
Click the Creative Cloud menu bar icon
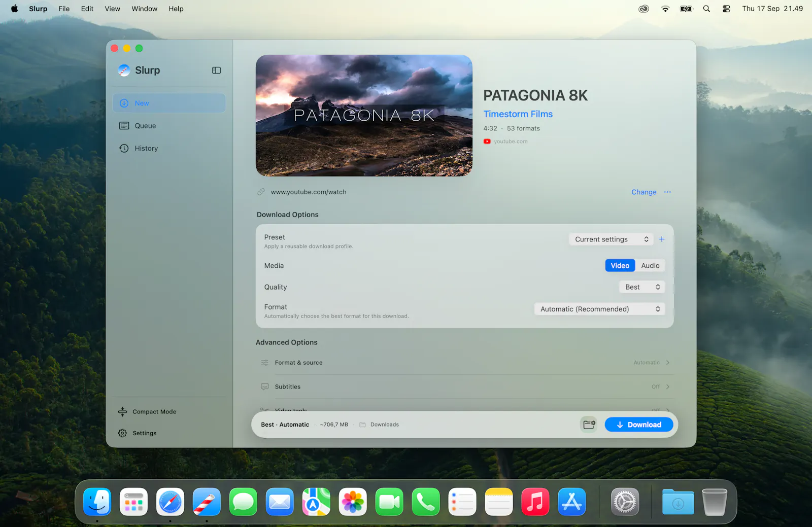click(x=644, y=9)
